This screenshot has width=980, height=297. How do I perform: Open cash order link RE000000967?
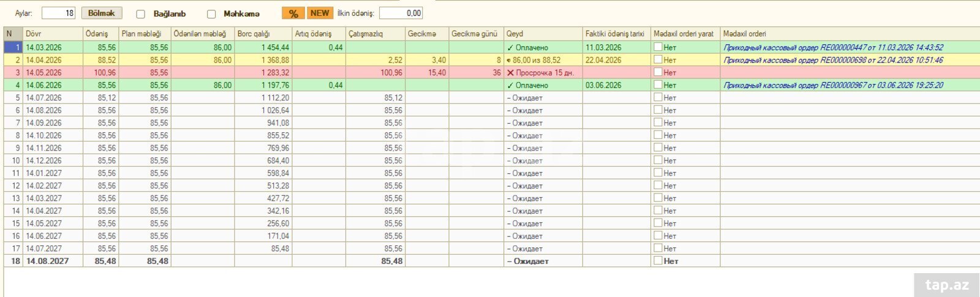pyautogui.click(x=833, y=85)
